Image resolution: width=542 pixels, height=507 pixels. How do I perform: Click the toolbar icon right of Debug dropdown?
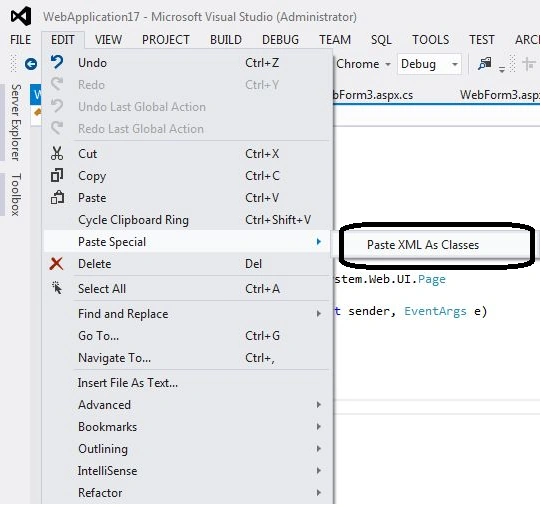click(485, 64)
